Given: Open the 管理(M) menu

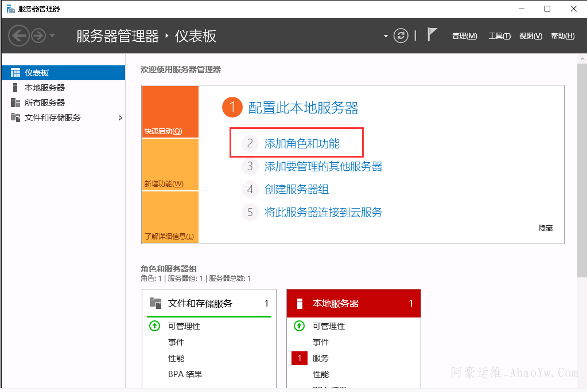Looking at the screenshot, I should coord(464,36).
